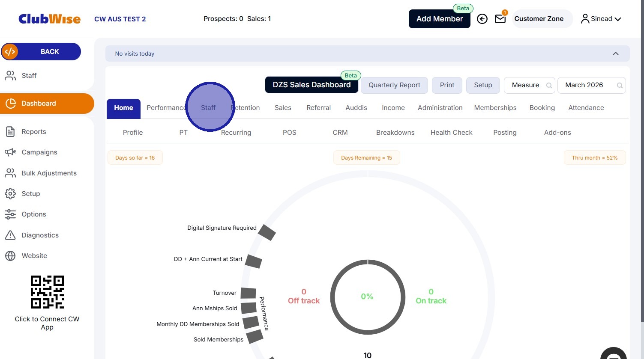Screen dimensions: 644x359
Task: Click the Setup gear icon in sidebar
Action: point(10,194)
